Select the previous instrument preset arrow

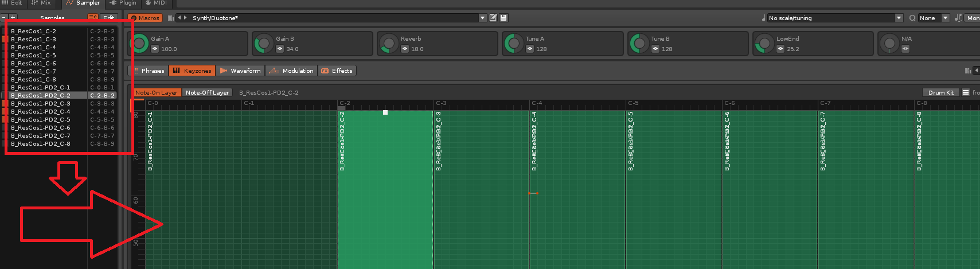[179, 18]
